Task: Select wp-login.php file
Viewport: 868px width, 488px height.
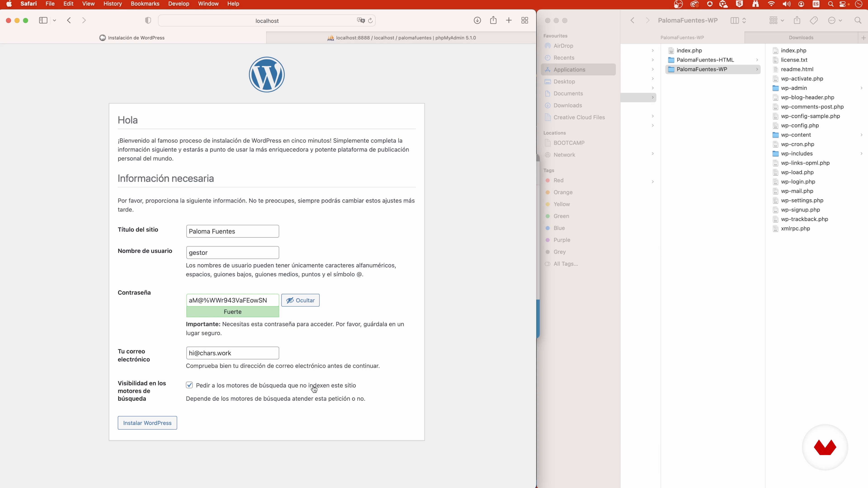Action: click(x=798, y=182)
